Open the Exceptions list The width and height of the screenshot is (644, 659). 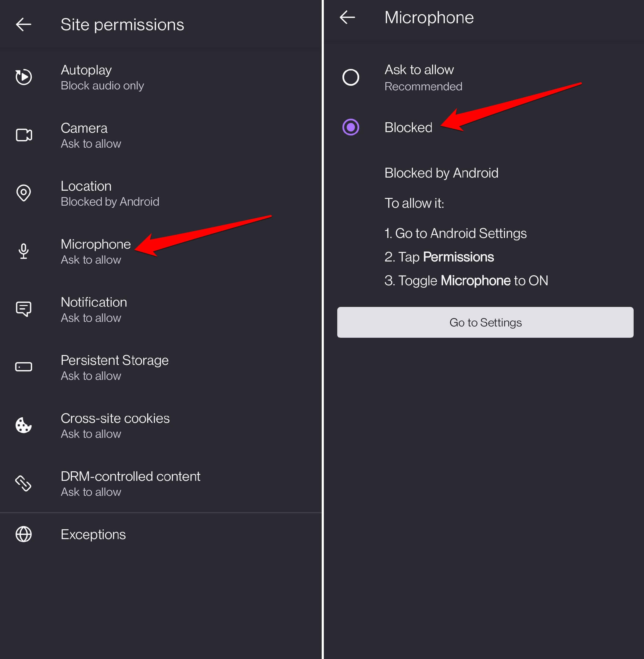click(93, 534)
